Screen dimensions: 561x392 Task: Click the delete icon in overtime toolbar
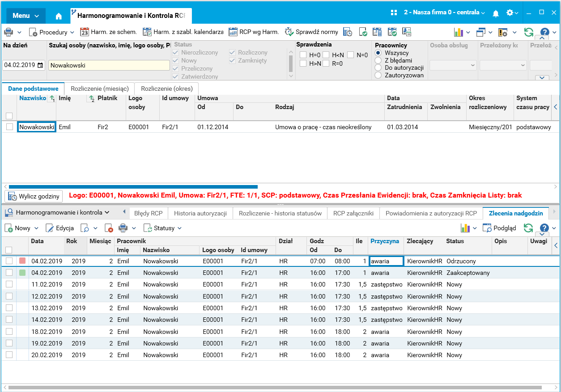click(109, 228)
